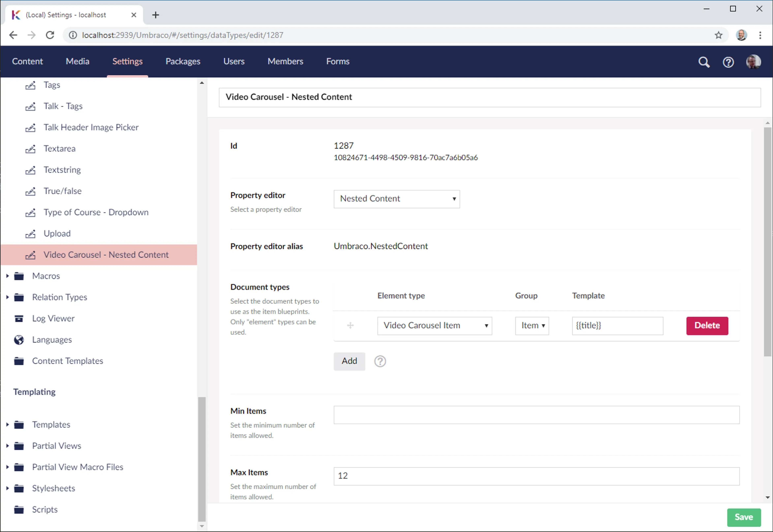Open the Group Item dropdown
The width and height of the screenshot is (773, 532).
pos(532,326)
